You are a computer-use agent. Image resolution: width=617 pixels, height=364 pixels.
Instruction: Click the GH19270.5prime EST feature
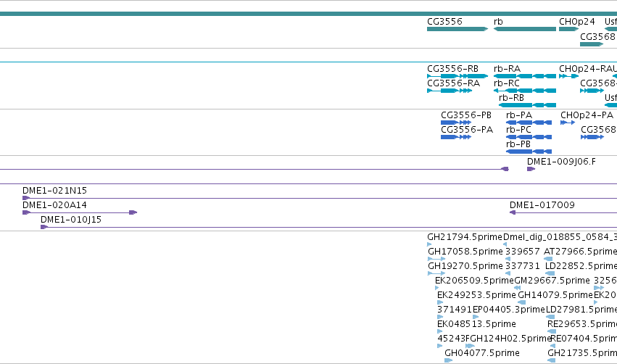coord(436,273)
